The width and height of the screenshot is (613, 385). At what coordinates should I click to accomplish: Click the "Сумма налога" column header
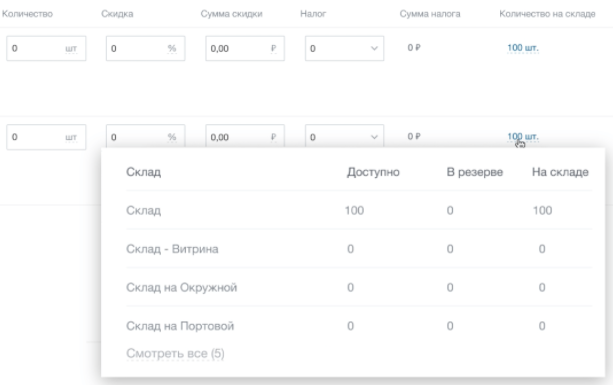(x=430, y=14)
